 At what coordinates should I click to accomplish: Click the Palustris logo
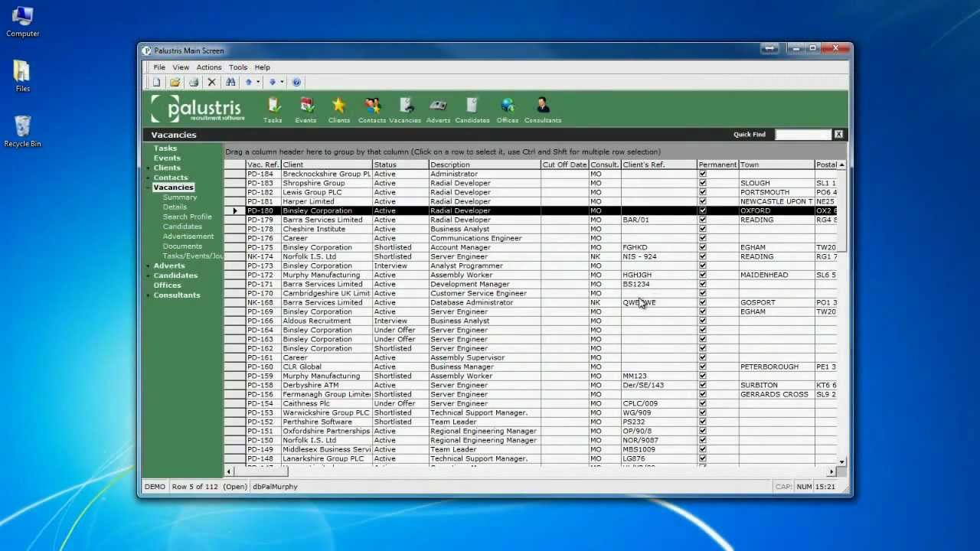pyautogui.click(x=198, y=109)
